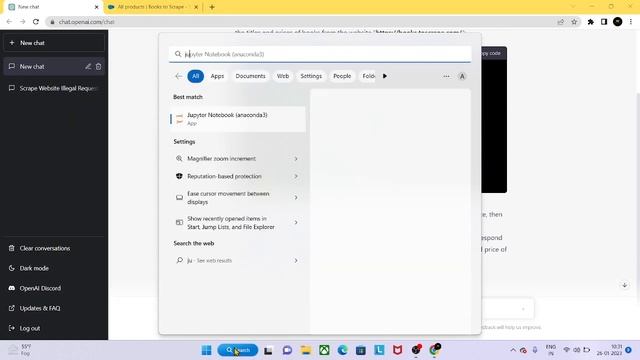Click the taskbar Search button

coord(238,350)
